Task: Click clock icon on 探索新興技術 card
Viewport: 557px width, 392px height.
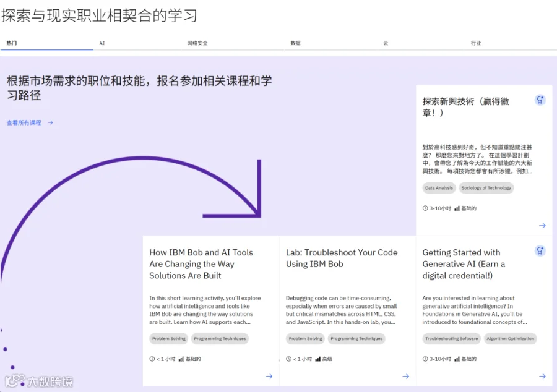Action: pos(425,208)
